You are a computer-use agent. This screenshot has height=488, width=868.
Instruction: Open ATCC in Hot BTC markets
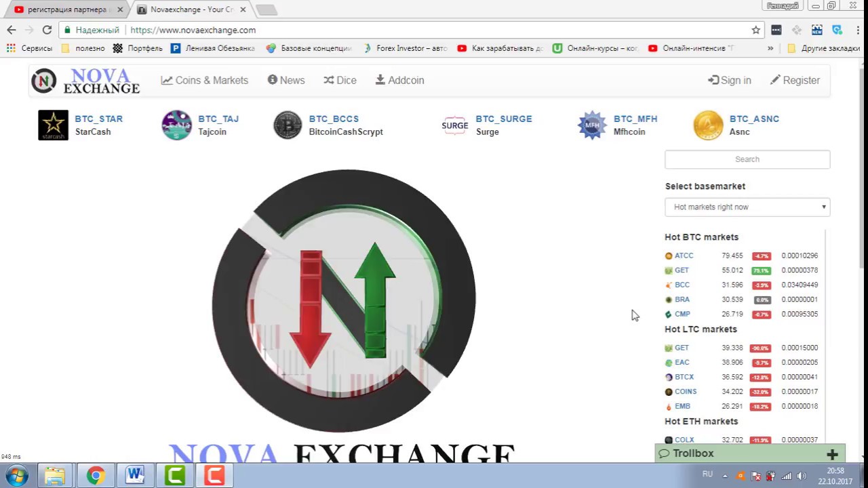[684, 256]
